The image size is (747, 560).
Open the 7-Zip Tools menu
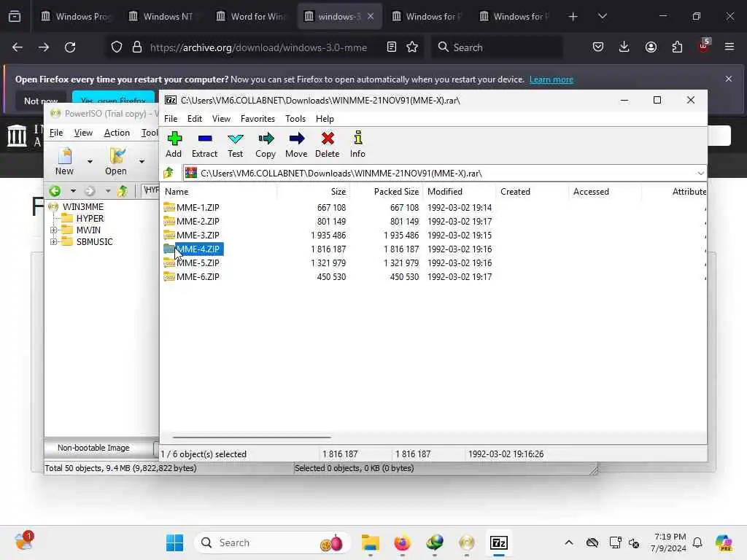point(295,119)
